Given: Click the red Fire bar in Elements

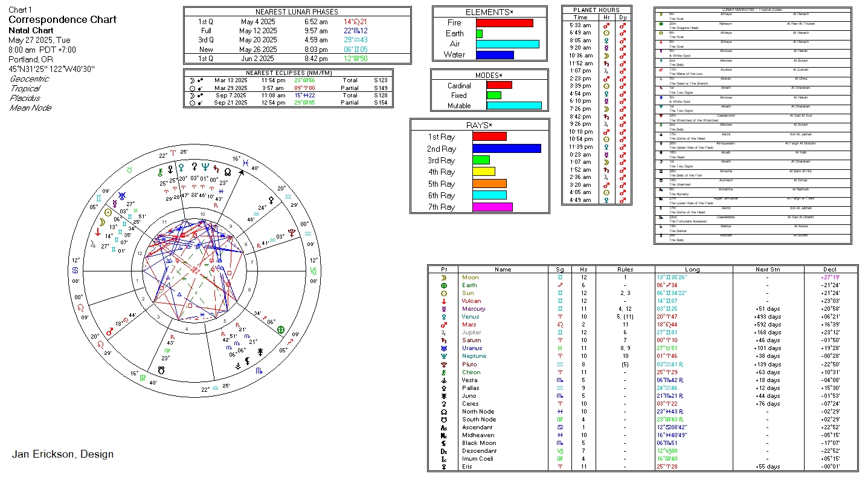Looking at the screenshot, I should tap(504, 23).
